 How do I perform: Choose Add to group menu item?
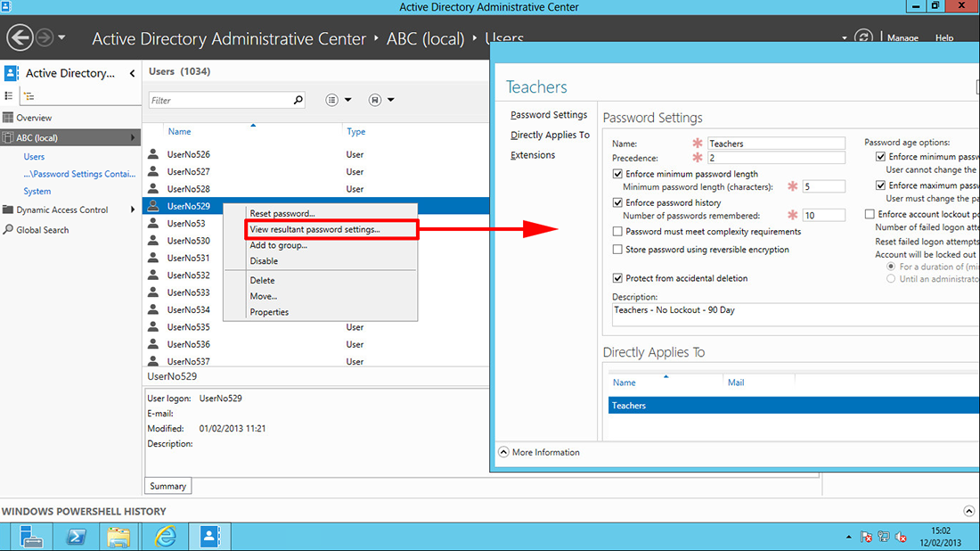pos(278,245)
